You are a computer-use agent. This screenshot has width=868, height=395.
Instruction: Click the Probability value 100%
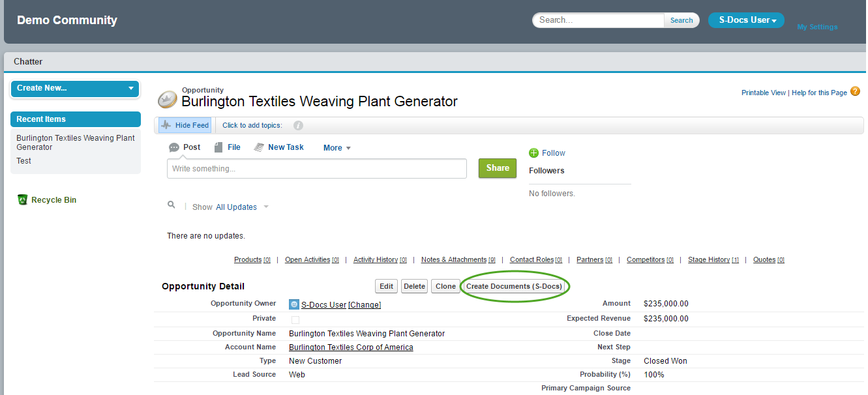click(654, 375)
